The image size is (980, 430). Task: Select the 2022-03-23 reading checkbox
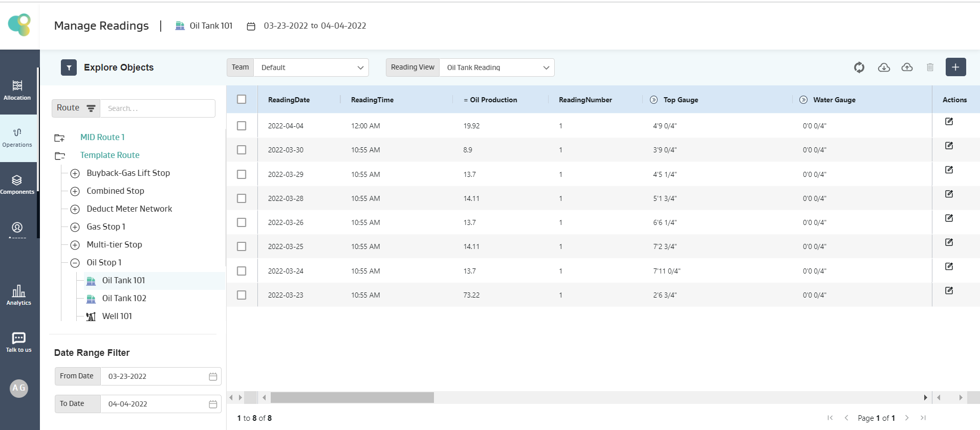click(242, 295)
